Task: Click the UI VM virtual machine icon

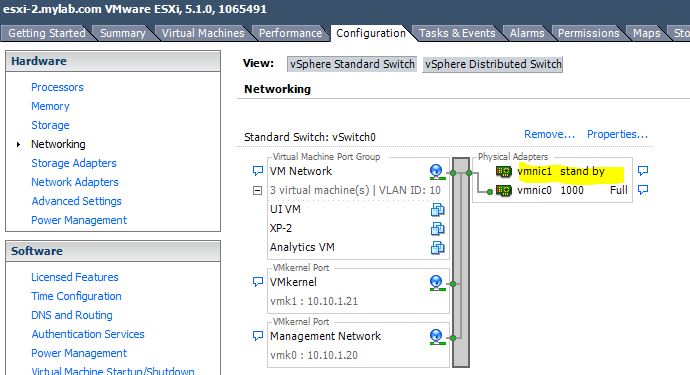Action: pos(437,210)
